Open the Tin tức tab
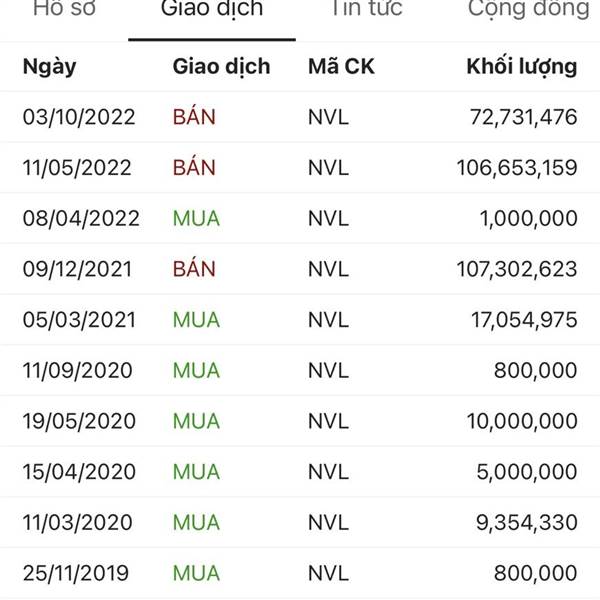 [367, 8]
